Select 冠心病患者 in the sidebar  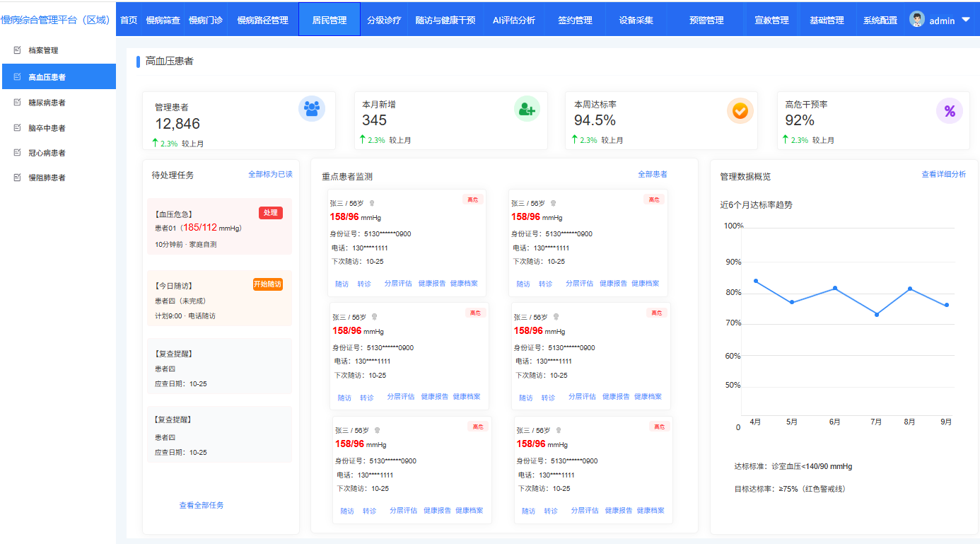click(x=47, y=153)
